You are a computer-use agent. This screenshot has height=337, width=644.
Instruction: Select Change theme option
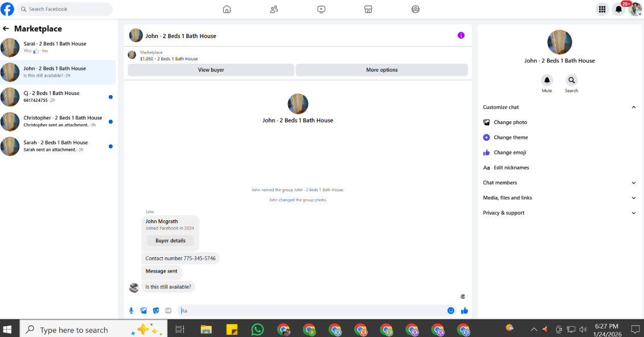click(559, 138)
